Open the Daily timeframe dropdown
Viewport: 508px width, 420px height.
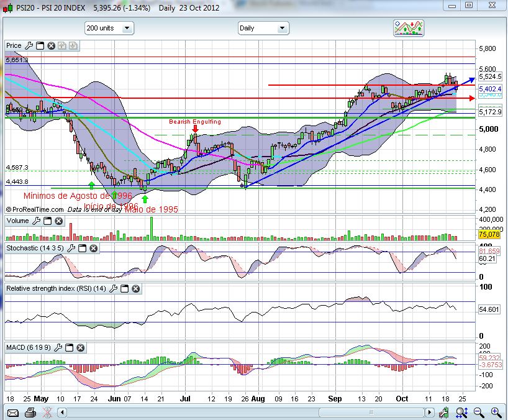pos(263,28)
